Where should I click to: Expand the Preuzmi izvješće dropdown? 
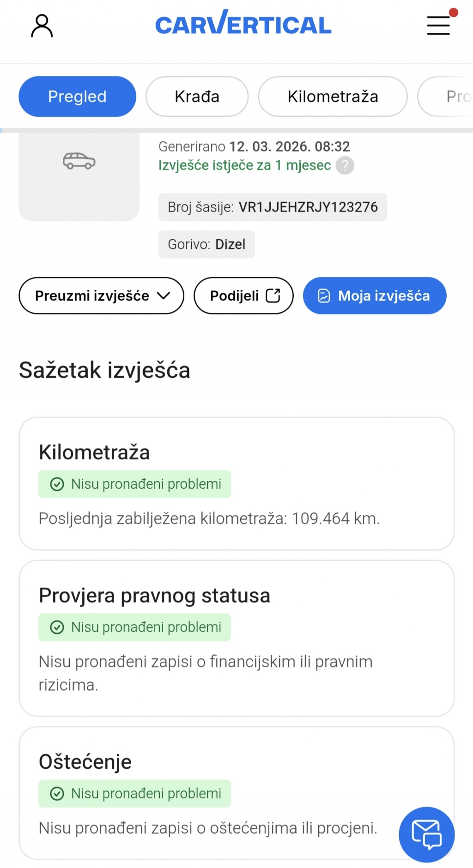(101, 296)
